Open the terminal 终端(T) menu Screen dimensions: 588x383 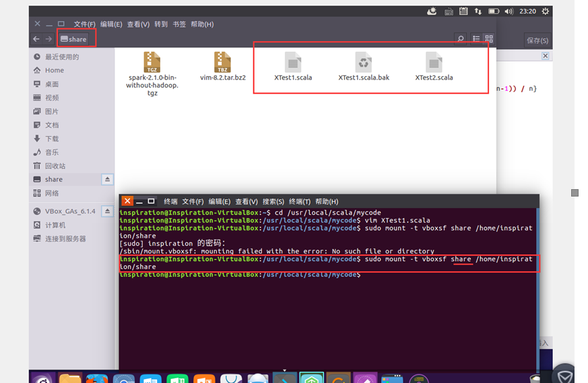coord(300,202)
